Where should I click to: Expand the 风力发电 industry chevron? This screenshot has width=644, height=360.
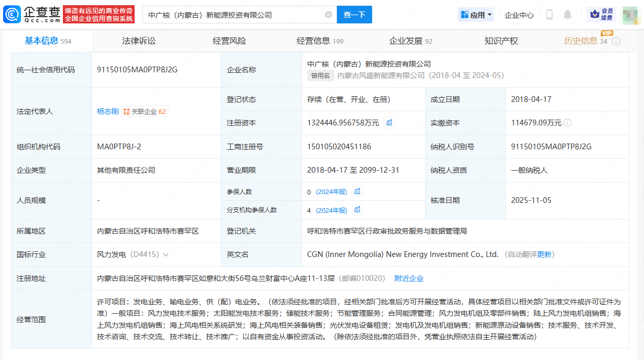pos(166,255)
